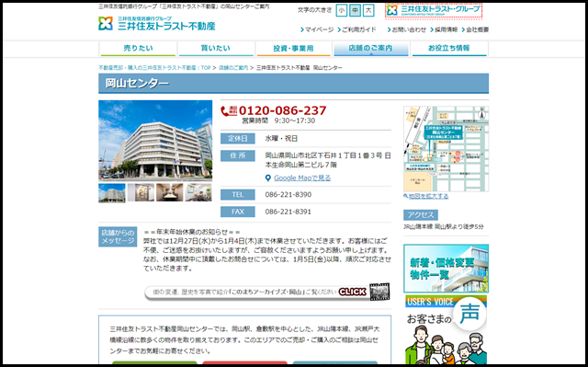Click breadcrumb link 店舗のご案内
The image size is (588, 367).
[233, 68]
